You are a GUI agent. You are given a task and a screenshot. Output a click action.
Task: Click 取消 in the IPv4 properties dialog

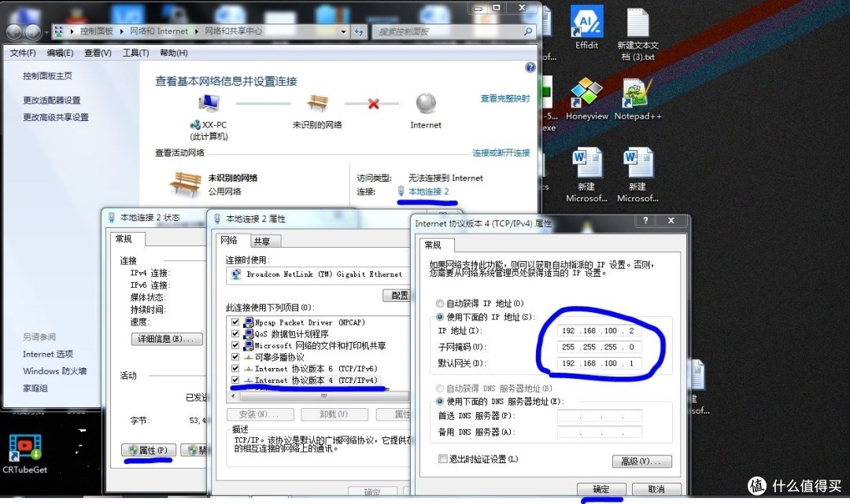click(656, 489)
